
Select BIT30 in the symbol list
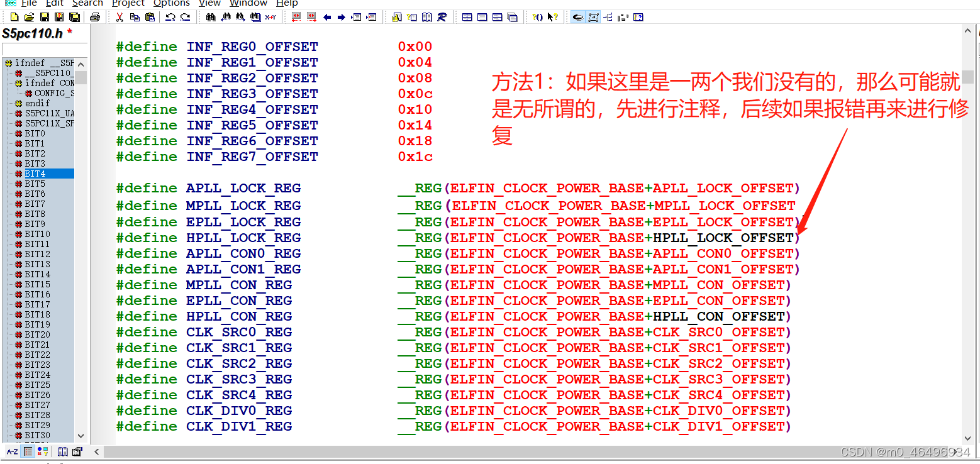coord(37,435)
